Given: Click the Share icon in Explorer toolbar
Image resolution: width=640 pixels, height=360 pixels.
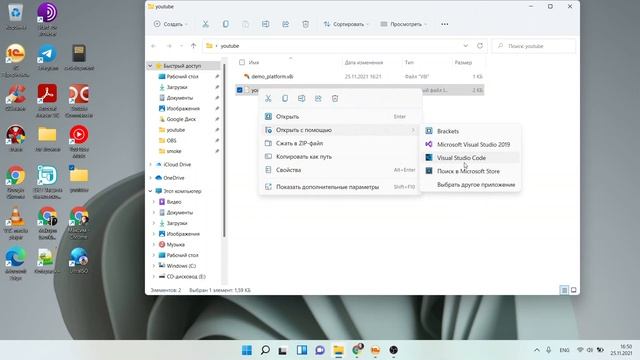Looking at the screenshot, I should point(285,24).
